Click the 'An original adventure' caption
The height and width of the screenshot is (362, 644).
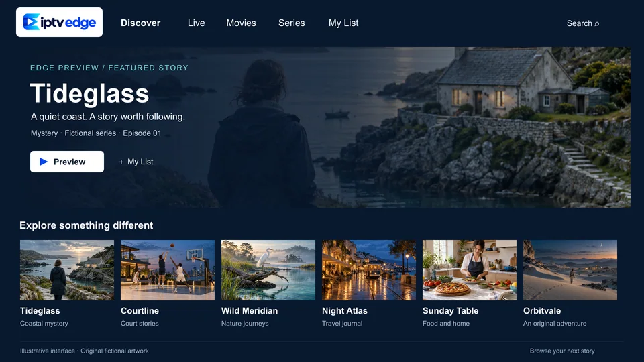click(x=555, y=323)
